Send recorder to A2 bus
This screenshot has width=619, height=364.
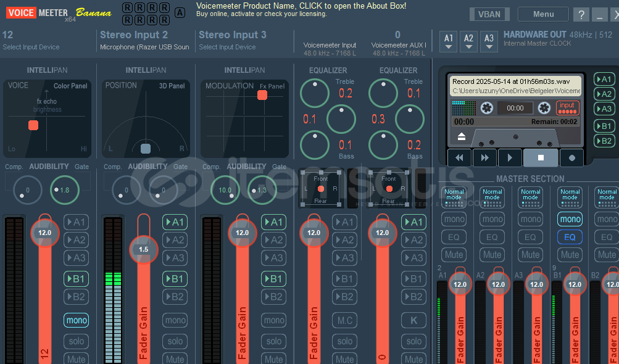tap(604, 94)
